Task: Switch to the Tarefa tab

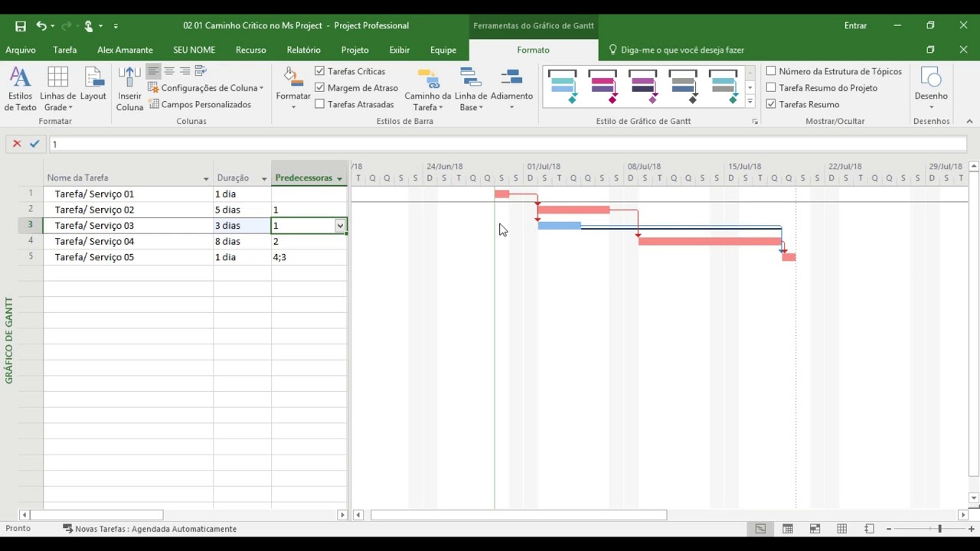Action: coord(65,50)
